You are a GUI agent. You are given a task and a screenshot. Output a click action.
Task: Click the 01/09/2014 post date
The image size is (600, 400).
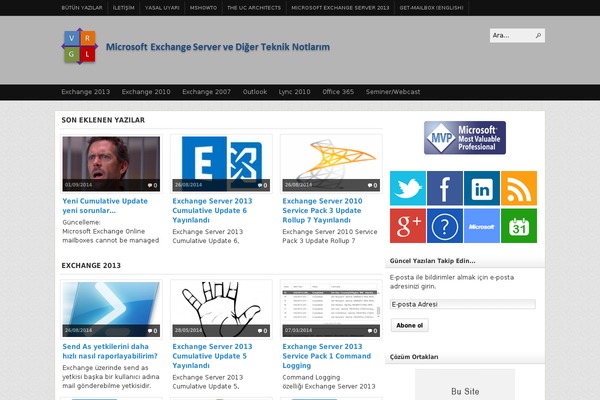(x=78, y=185)
